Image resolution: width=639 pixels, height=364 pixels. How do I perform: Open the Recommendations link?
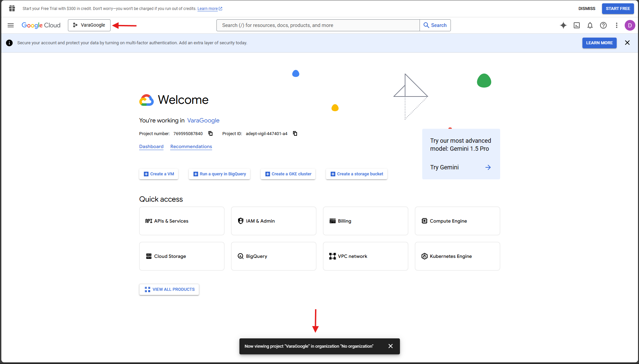click(191, 146)
